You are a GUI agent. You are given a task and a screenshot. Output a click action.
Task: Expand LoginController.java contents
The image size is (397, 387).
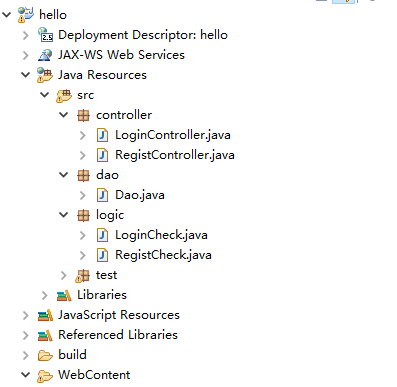[x=83, y=135]
